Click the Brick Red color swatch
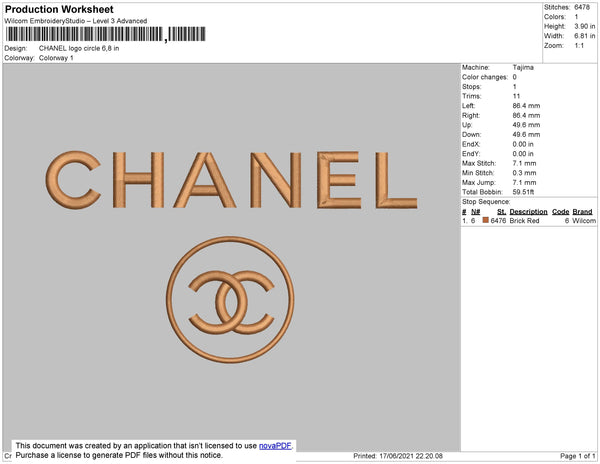This screenshot has height=464, width=600. 486,220
